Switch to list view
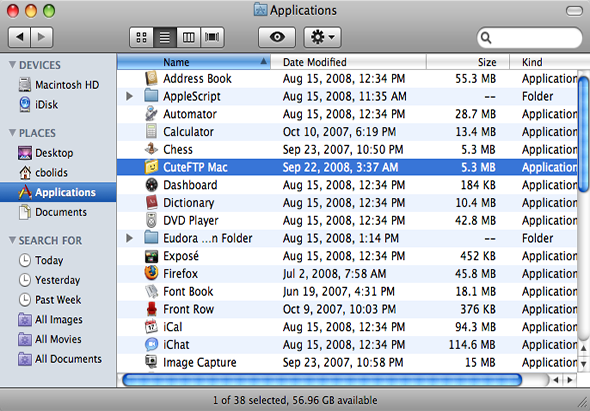 point(165,37)
